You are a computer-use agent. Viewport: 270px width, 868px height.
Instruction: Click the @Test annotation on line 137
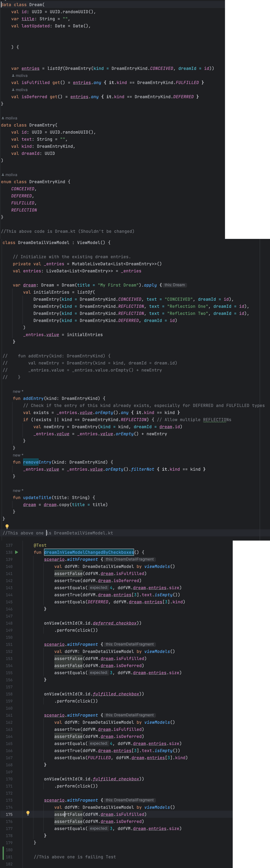[x=40, y=545]
